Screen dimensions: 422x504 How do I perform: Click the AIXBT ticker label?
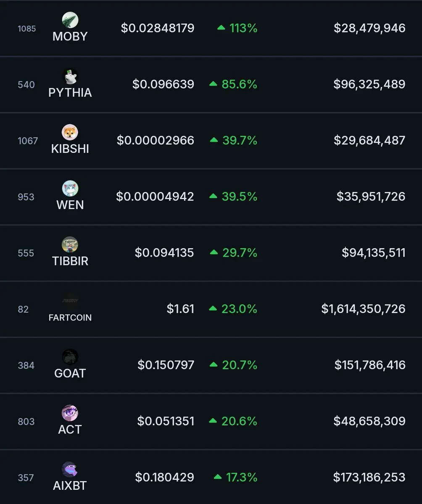pos(70,486)
